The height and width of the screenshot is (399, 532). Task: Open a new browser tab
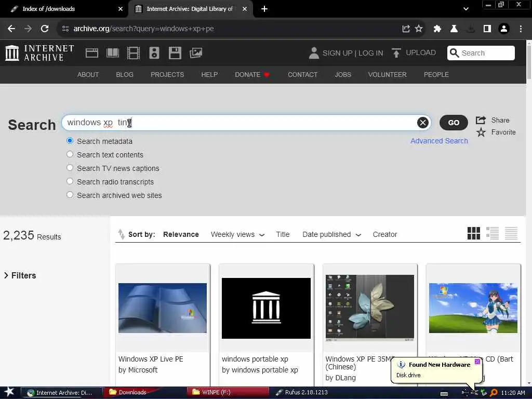[264, 9]
